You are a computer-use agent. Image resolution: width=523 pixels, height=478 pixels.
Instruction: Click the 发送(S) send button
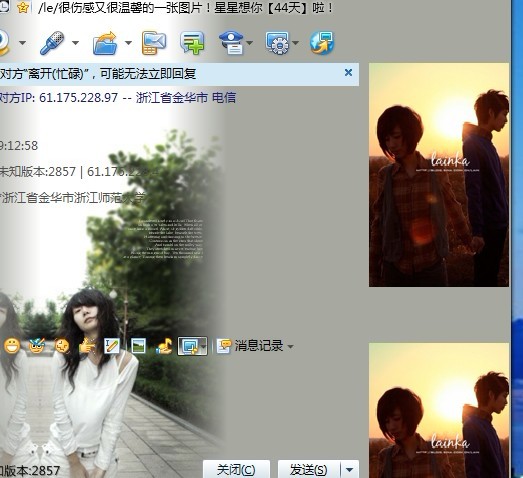309,470
